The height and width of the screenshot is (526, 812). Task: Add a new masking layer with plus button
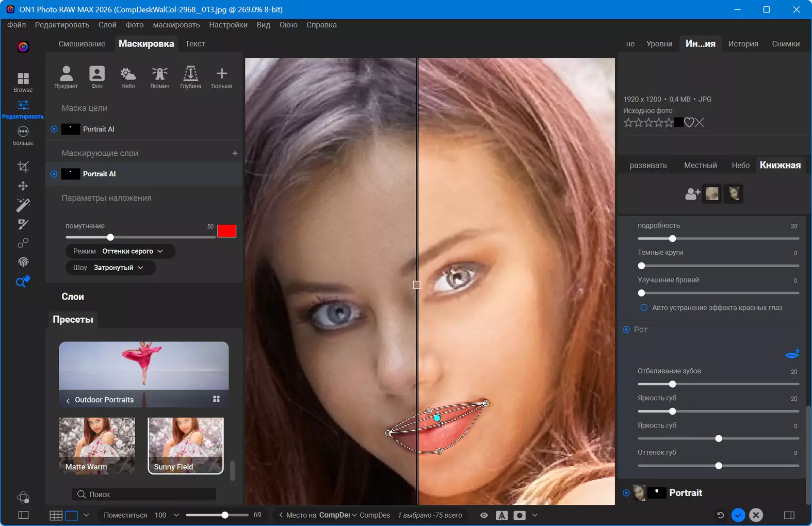tap(235, 153)
